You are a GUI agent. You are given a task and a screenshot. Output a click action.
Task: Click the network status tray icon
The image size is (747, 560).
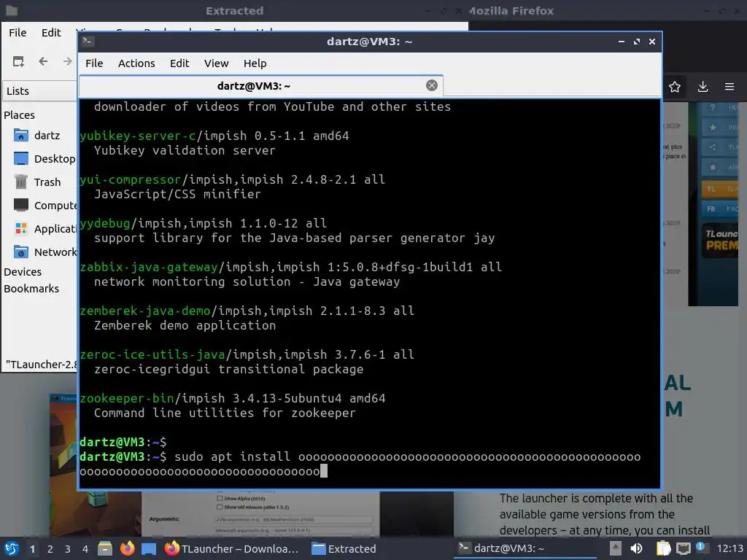pos(684,548)
